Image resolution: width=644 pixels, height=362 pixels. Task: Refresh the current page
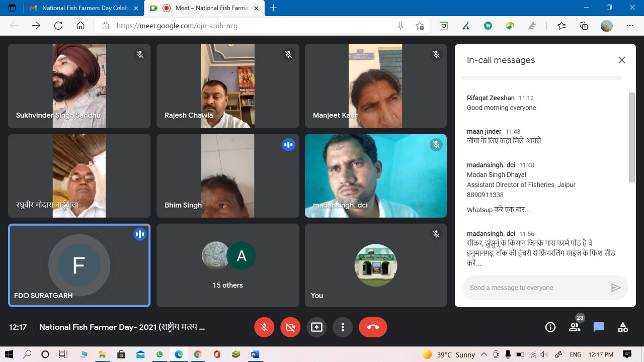click(58, 26)
